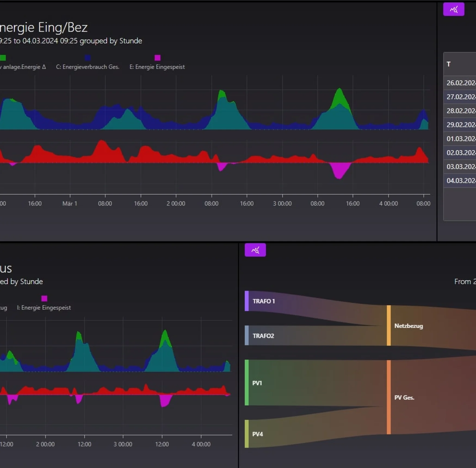
Task: Open chart analysis button above Sankey diagram
Action: [255, 250]
